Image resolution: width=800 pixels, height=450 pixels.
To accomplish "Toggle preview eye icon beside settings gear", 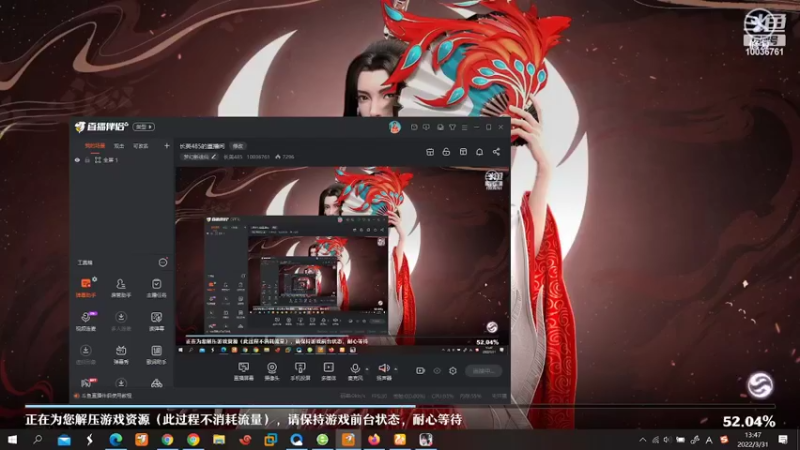I will pos(437,371).
